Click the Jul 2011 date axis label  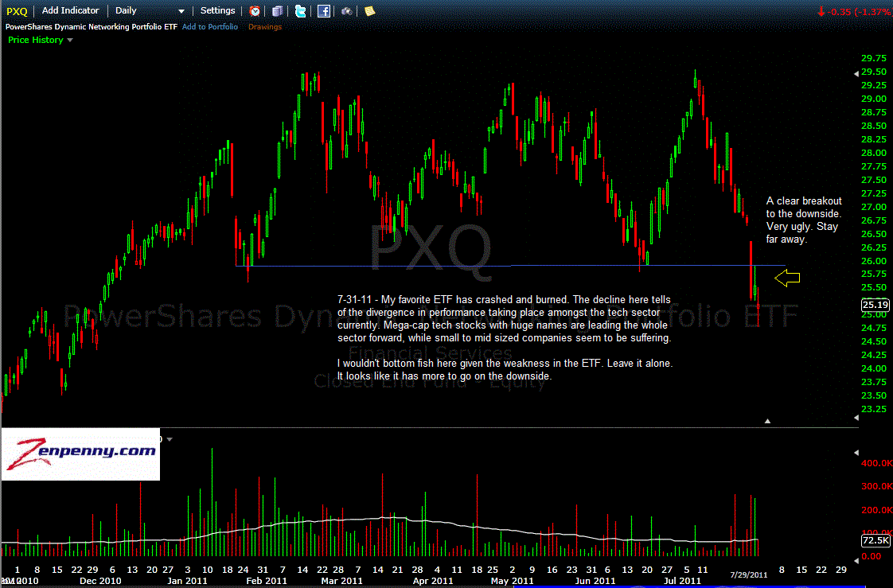click(x=683, y=581)
